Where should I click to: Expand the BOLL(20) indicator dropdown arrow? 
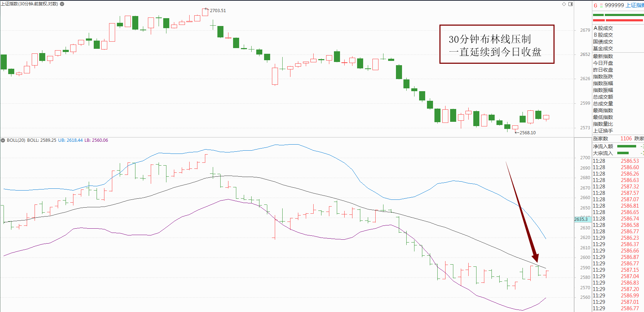click(x=3, y=140)
